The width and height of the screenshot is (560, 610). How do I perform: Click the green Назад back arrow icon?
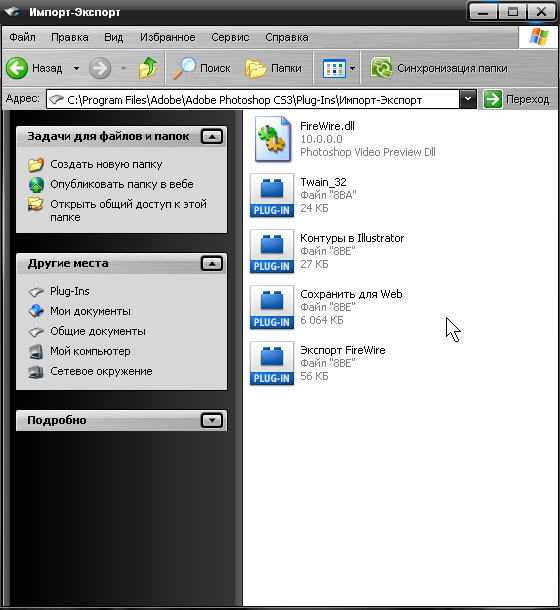pyautogui.click(x=17, y=68)
